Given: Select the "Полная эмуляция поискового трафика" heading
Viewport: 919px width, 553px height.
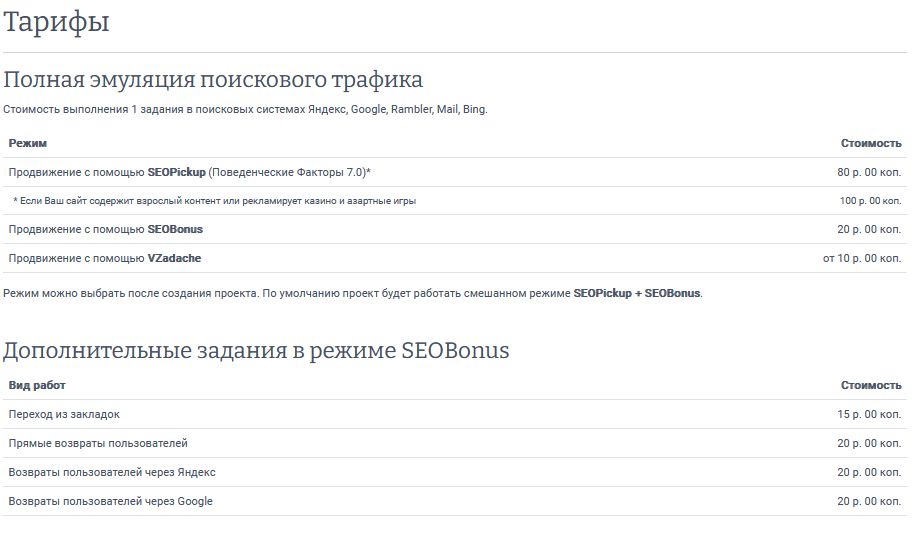Looking at the screenshot, I should click(x=213, y=80).
